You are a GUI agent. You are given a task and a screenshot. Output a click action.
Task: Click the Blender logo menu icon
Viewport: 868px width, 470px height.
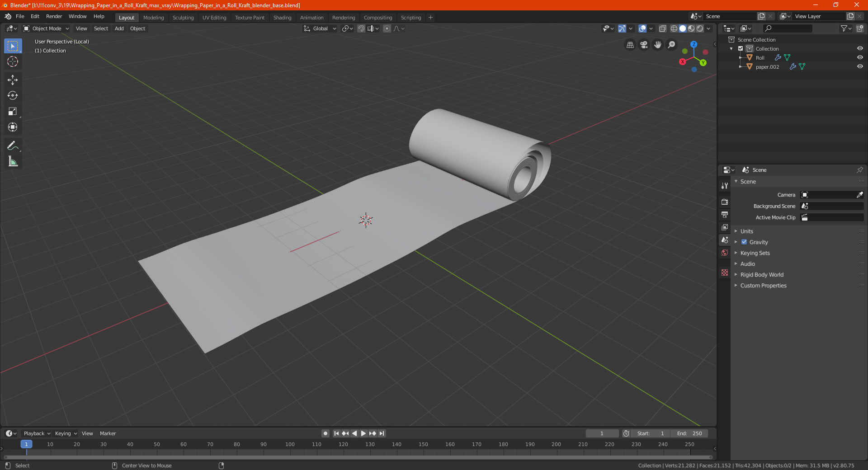8,16
